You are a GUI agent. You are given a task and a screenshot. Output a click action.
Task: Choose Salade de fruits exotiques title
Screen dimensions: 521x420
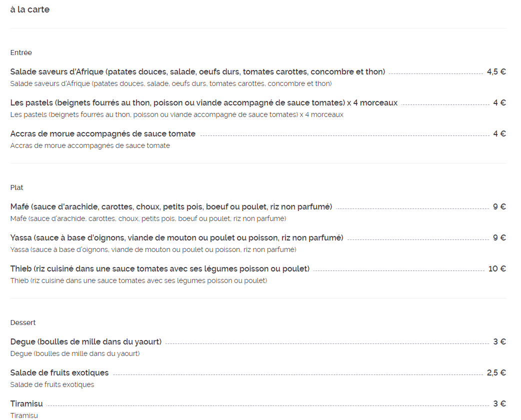coord(59,373)
